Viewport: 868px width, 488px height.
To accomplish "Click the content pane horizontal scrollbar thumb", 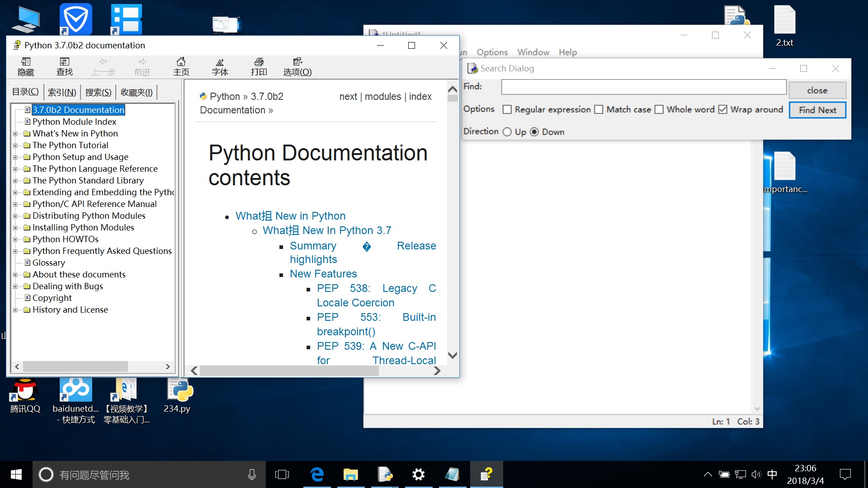I will click(289, 371).
